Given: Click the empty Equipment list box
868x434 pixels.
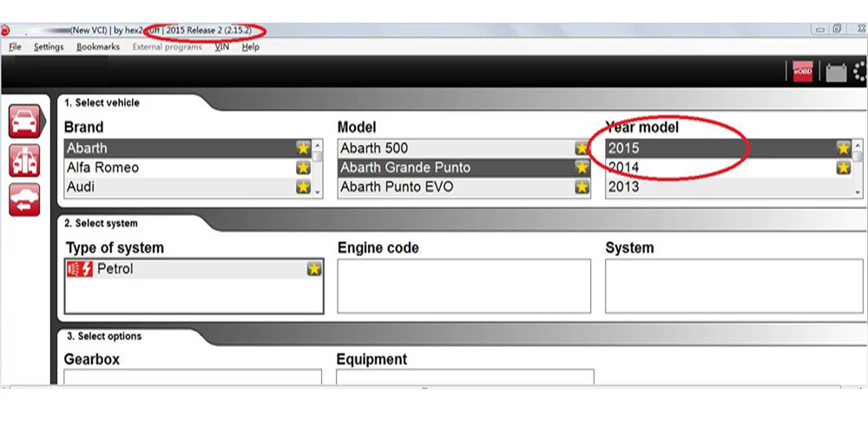Looking at the screenshot, I should click(465, 377).
